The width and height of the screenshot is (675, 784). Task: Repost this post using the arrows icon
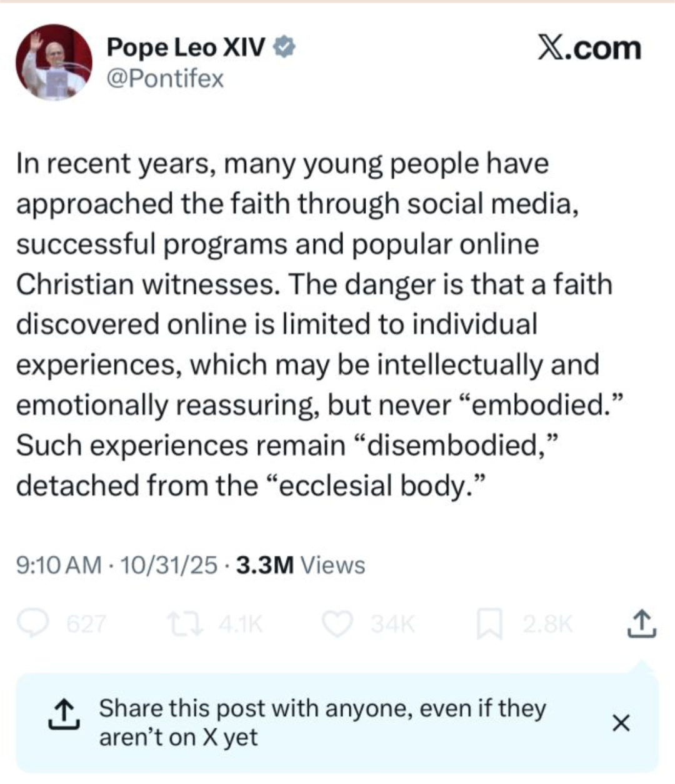(x=185, y=624)
